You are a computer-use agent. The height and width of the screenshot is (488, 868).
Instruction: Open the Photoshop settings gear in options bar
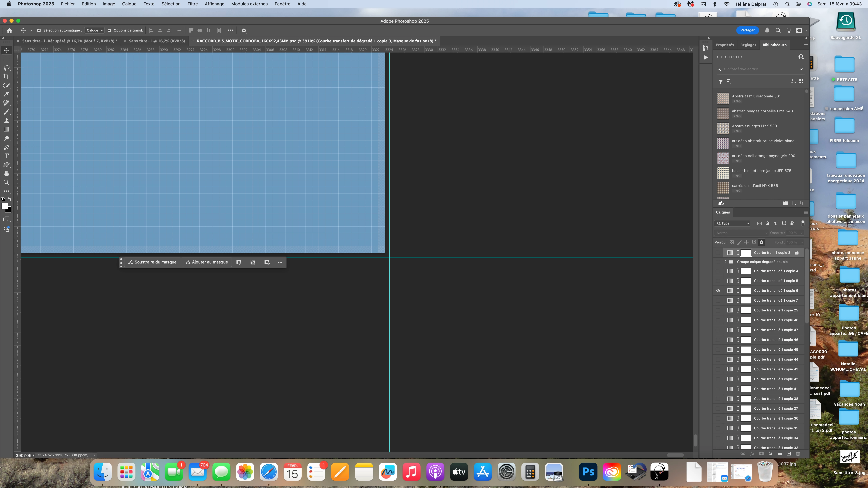244,30
